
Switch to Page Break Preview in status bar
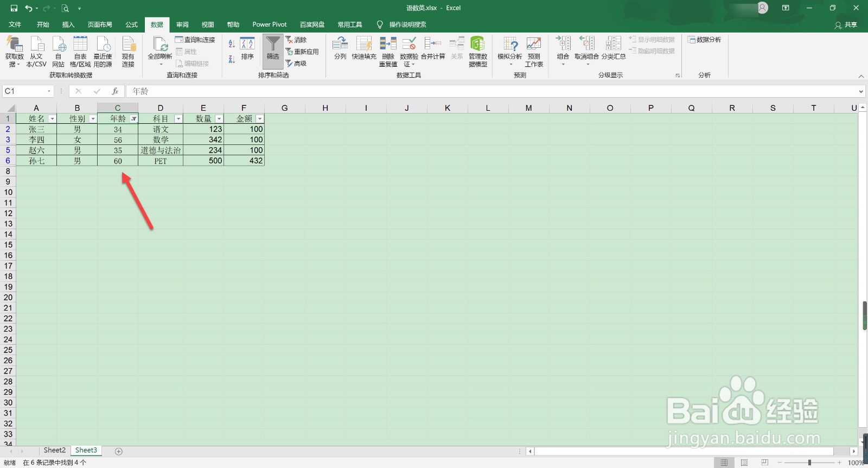point(764,463)
